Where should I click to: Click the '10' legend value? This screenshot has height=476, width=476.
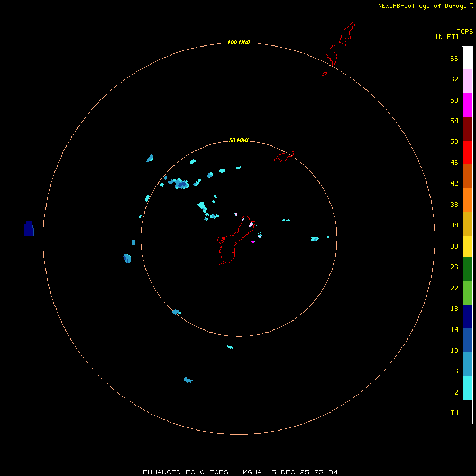[x=454, y=351]
